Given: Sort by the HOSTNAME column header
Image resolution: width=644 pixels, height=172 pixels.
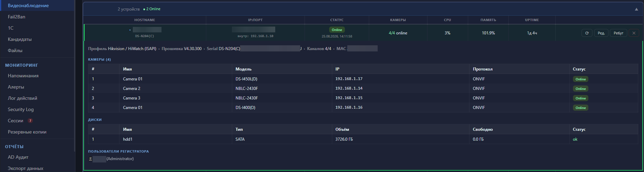Looking at the screenshot, I should [144, 20].
